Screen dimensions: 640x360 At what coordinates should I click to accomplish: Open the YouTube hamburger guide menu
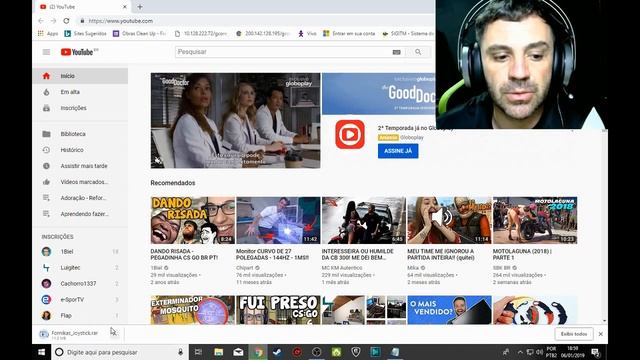pyautogui.click(x=46, y=52)
